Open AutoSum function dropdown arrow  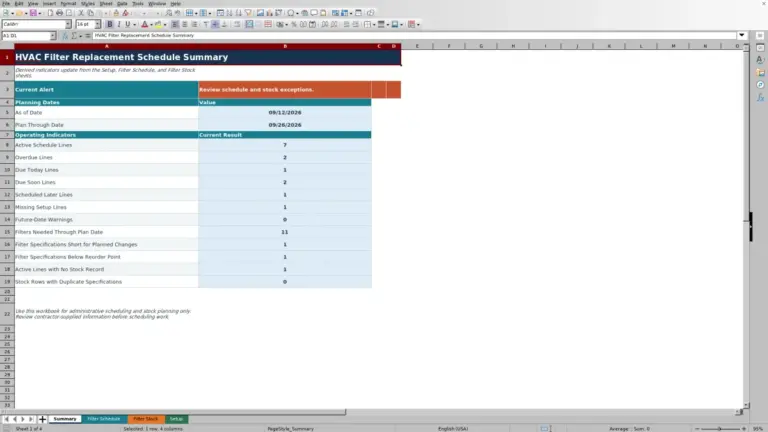pyautogui.click(x=80, y=36)
